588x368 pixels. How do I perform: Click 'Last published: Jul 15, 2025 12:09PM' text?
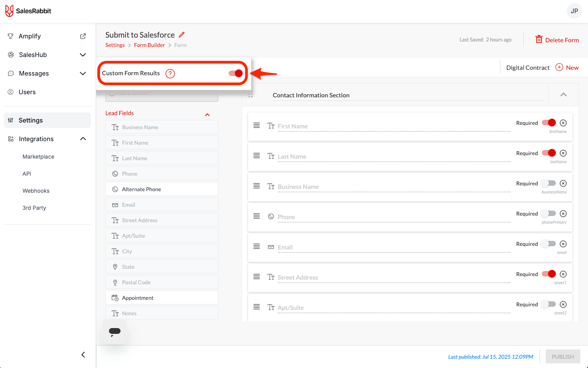pos(491,357)
